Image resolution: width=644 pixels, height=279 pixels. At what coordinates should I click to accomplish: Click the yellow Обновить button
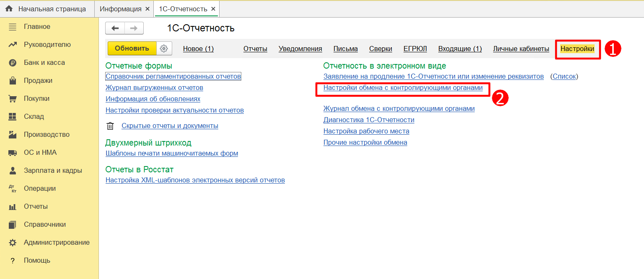click(132, 49)
